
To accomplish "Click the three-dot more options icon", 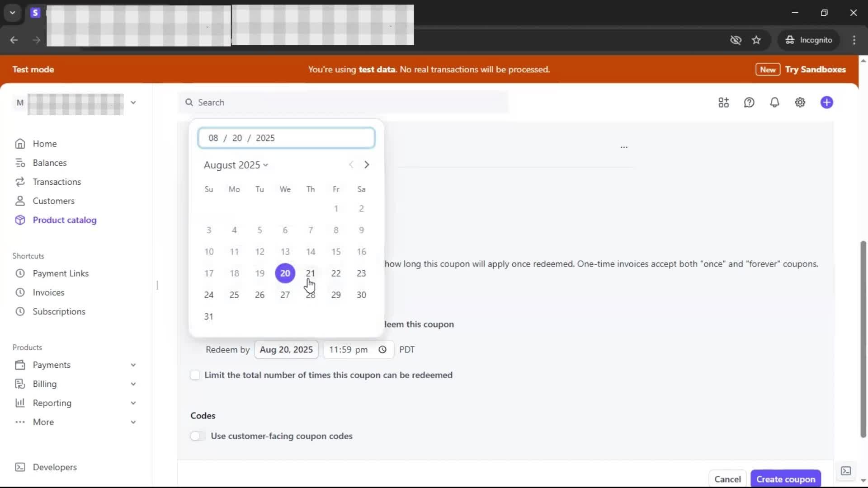I will pos(624,147).
